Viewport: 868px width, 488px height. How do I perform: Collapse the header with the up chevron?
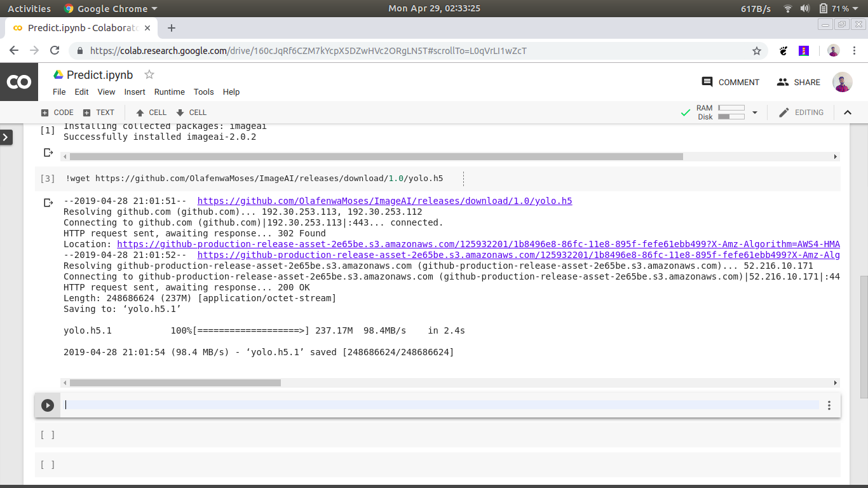click(847, 112)
